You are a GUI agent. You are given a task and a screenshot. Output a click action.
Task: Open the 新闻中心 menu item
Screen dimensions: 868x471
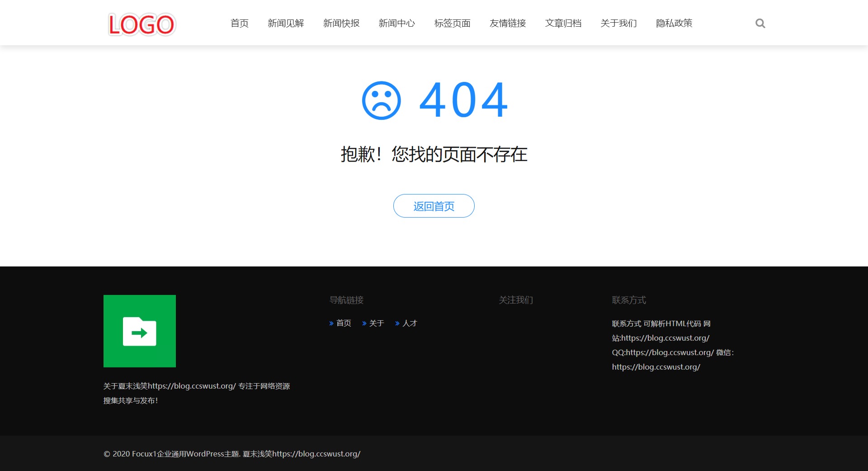tap(396, 23)
